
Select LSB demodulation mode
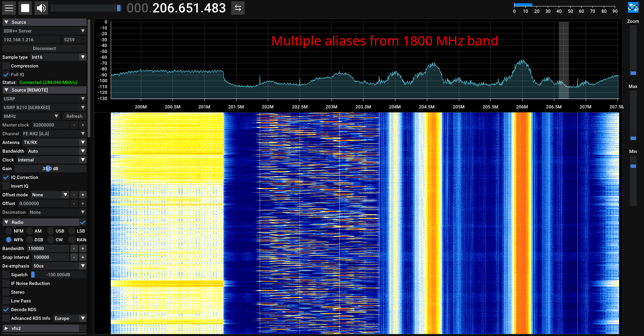click(x=72, y=231)
